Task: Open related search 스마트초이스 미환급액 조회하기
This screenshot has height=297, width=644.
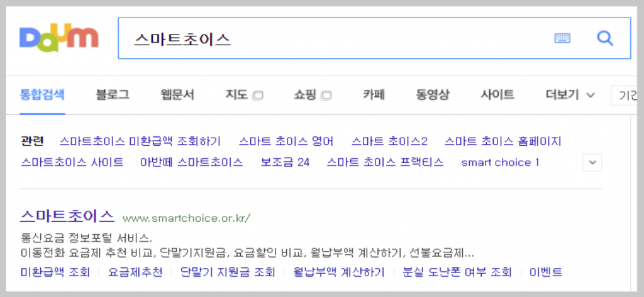Action: [x=140, y=141]
